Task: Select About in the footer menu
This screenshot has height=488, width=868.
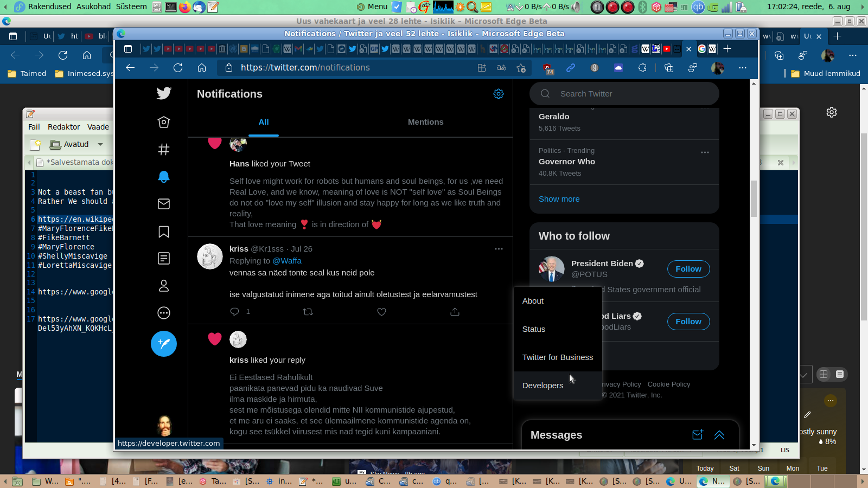Action: (x=558, y=301)
